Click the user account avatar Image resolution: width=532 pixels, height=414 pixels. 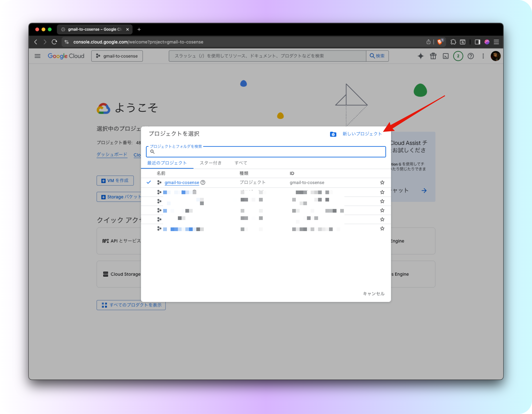click(495, 56)
